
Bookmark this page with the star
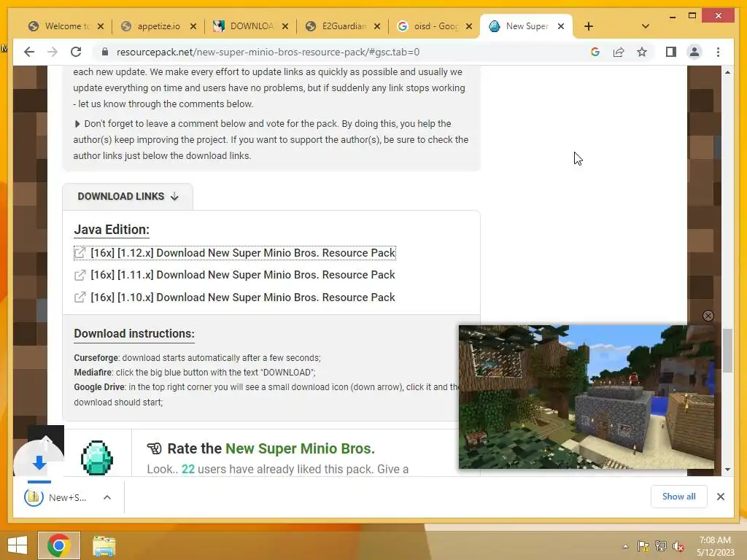coord(642,52)
